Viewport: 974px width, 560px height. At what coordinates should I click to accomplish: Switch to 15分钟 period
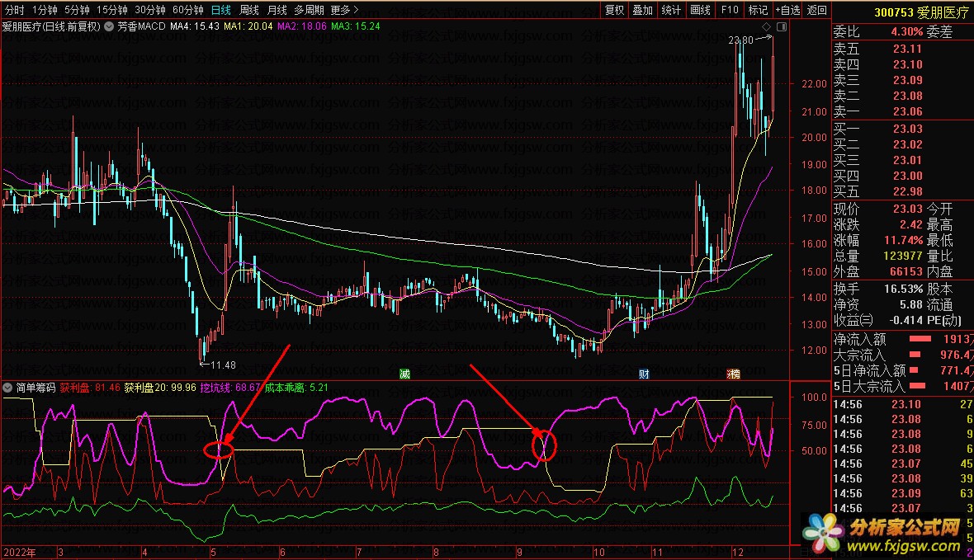pos(111,10)
